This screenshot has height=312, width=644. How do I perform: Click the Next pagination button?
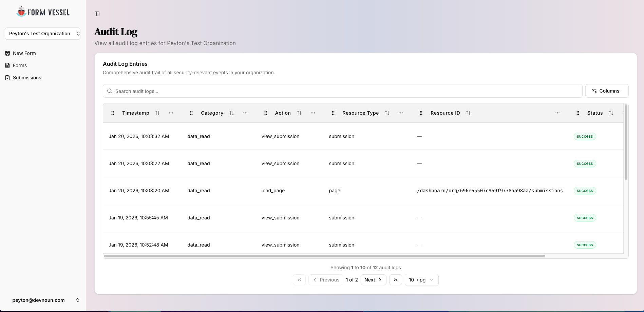pyautogui.click(x=373, y=280)
